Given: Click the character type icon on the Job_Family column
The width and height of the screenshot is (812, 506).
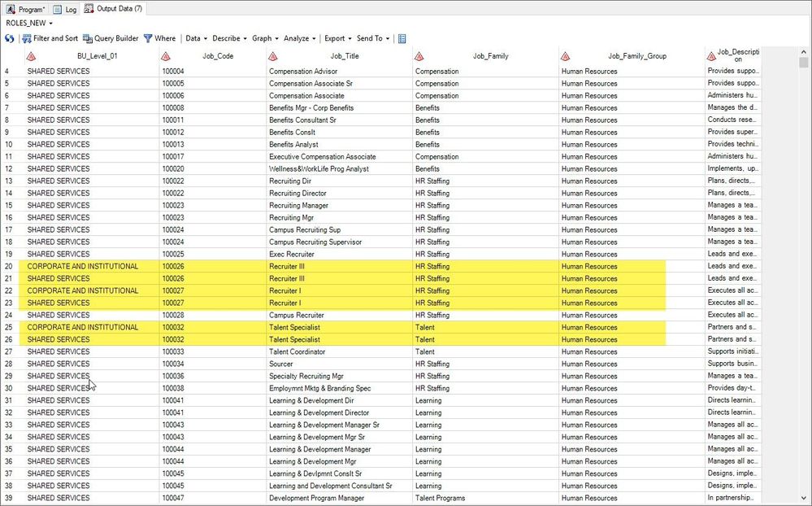Looking at the screenshot, I should (x=419, y=56).
